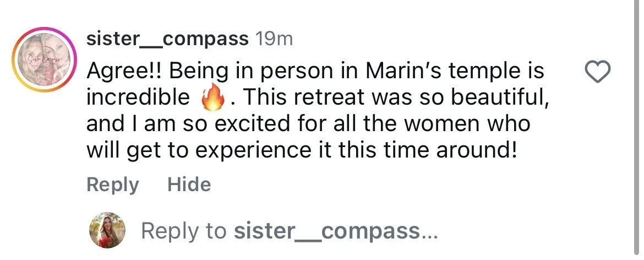Click the word incredible before the fire emoji
The width and height of the screenshot is (644, 260).
[x=138, y=97]
